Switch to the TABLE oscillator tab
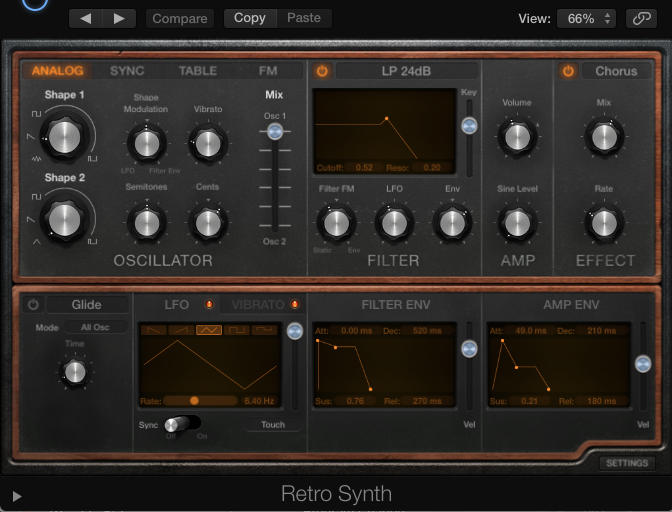Image resolution: width=672 pixels, height=512 pixels. 198,71
